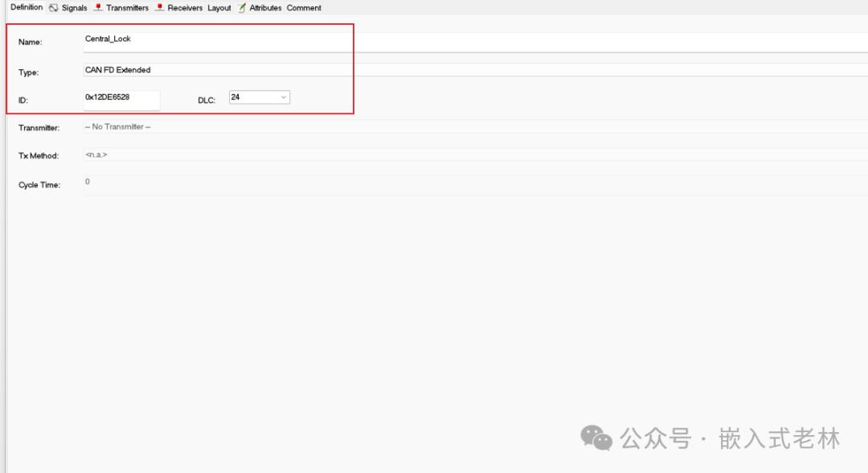Viewport: 868px width, 473px height.
Task: Click the Transmitter: label
Action: (39, 128)
